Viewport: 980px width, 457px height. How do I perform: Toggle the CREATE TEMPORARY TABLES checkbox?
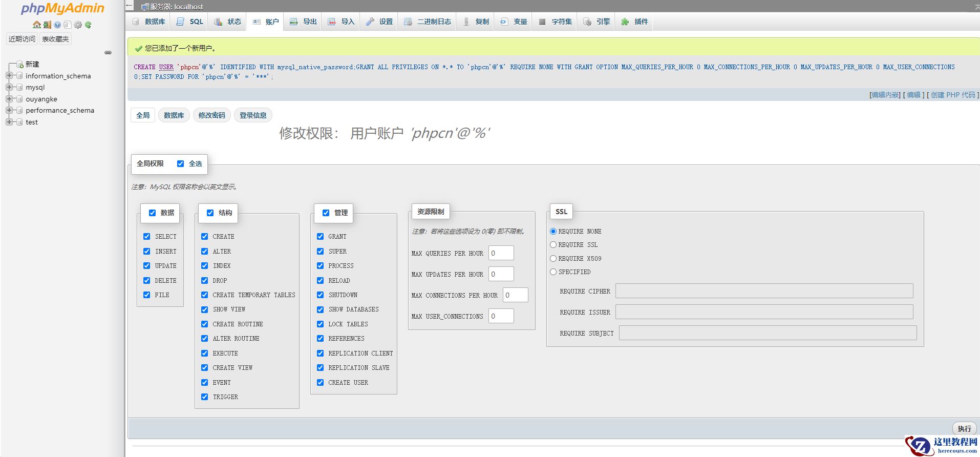(x=205, y=295)
